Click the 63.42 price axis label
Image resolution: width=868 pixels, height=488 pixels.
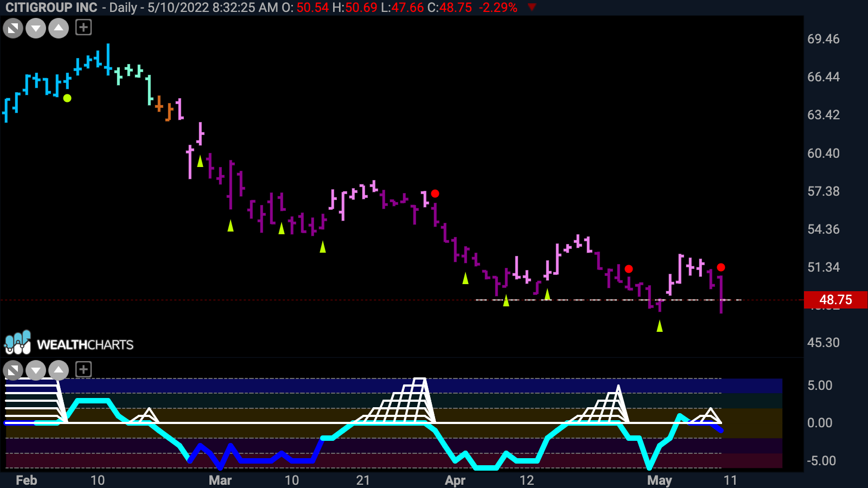[824, 115]
